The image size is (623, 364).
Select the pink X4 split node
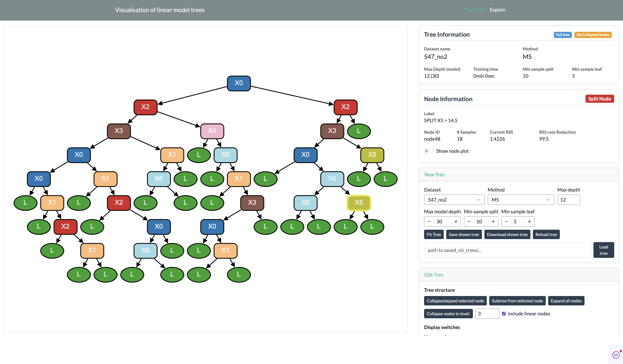point(212,131)
